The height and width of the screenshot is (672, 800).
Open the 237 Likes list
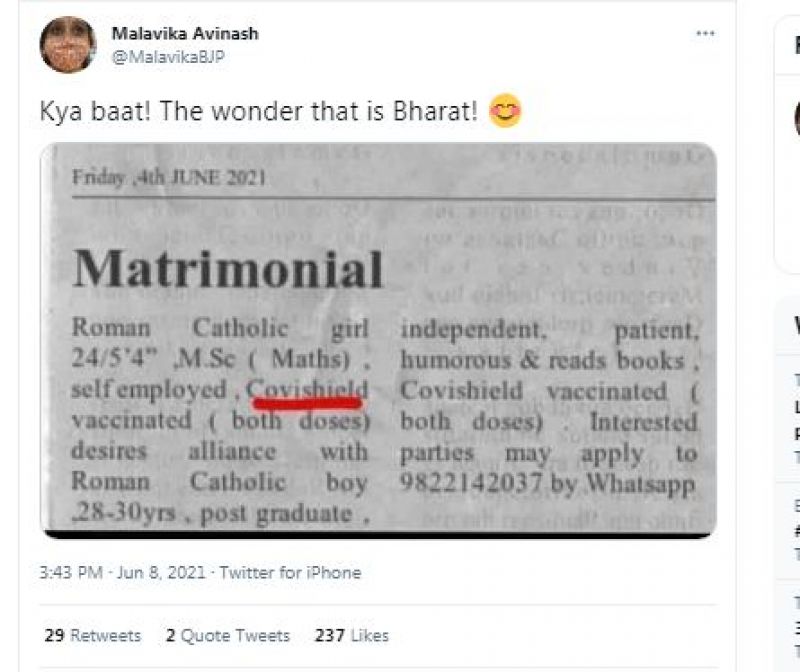click(351, 635)
